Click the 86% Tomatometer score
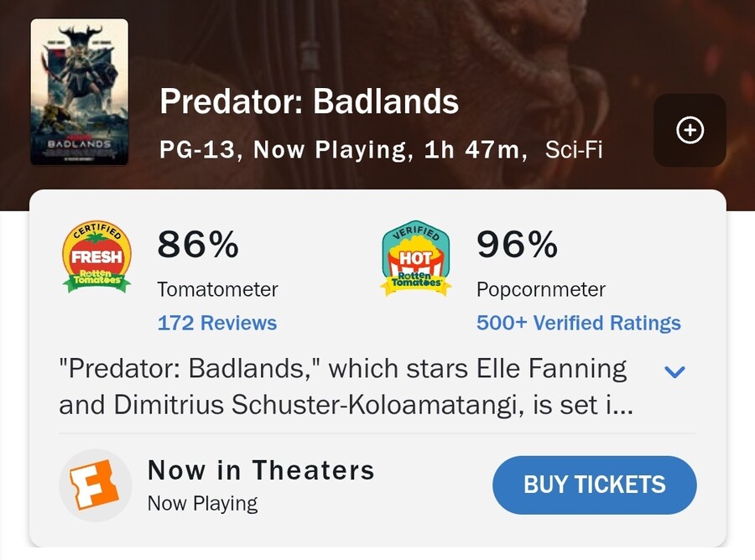755x560 pixels. coord(198,245)
